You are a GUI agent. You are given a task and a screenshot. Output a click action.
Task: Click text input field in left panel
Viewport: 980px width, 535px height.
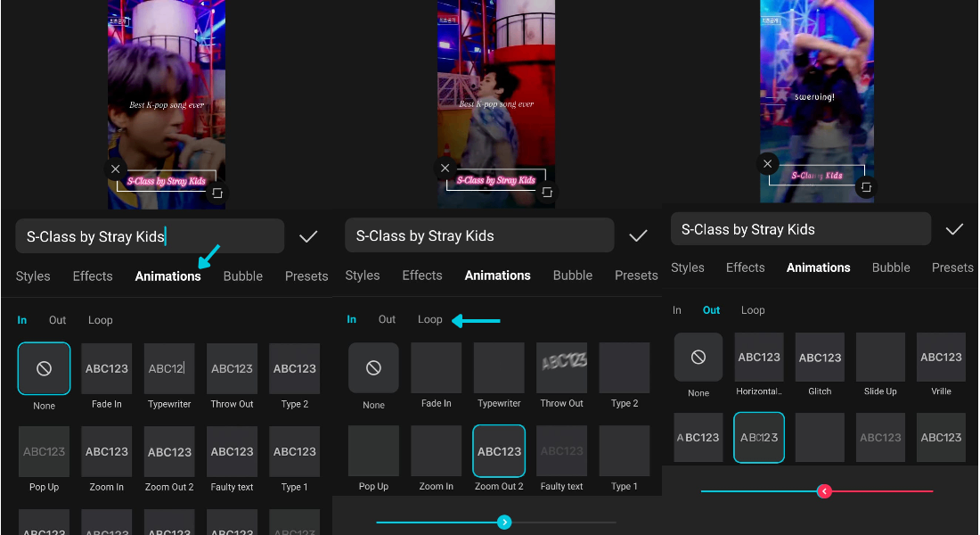coord(150,236)
